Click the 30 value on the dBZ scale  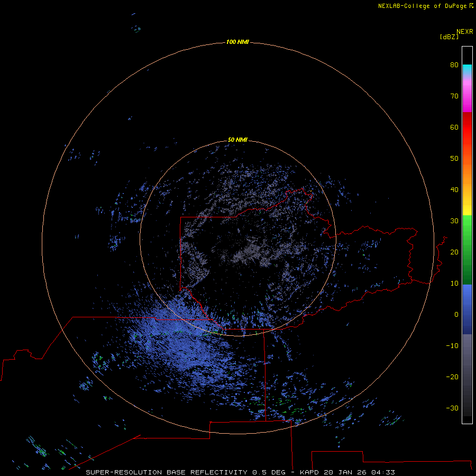coord(454,221)
